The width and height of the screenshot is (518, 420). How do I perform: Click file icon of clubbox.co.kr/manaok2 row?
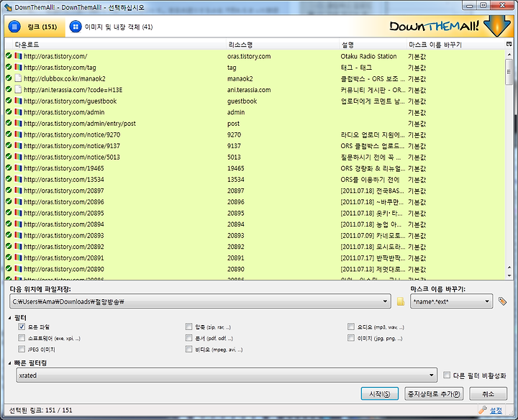(x=18, y=78)
